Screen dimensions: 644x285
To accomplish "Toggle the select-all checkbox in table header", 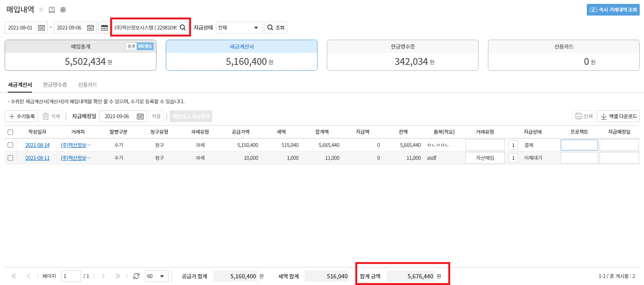I will click(x=11, y=132).
